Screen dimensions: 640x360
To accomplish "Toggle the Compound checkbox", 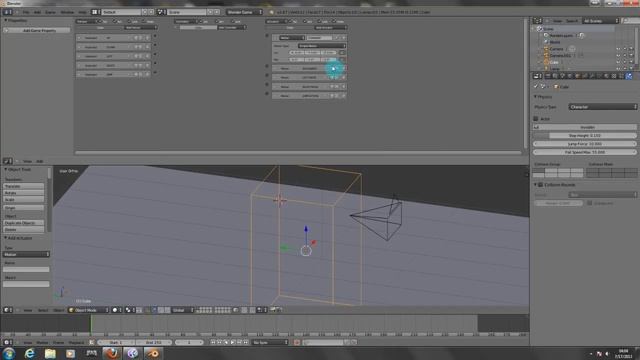I will [589, 203].
